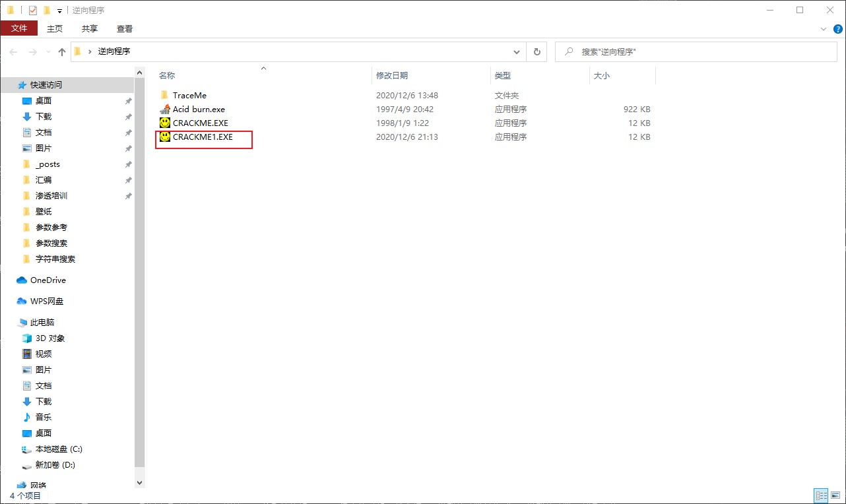
Task: Switch to the 查看 ribbon tab
Action: click(125, 28)
